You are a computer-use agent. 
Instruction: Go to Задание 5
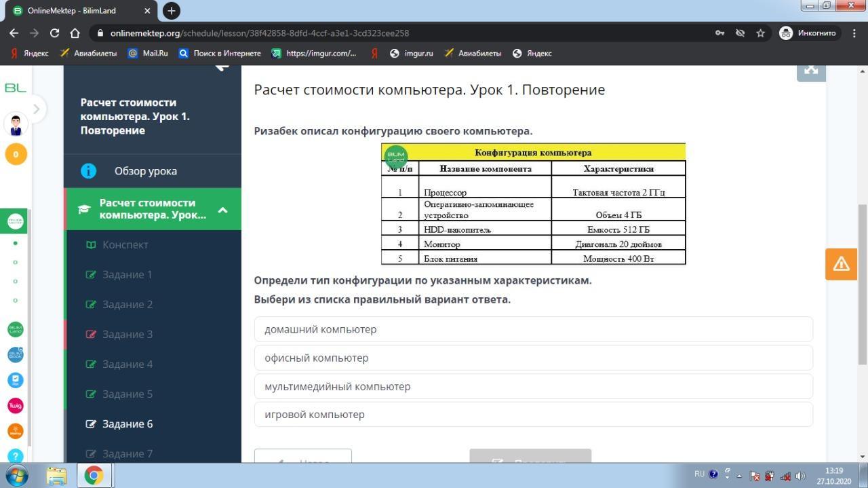[153, 394]
